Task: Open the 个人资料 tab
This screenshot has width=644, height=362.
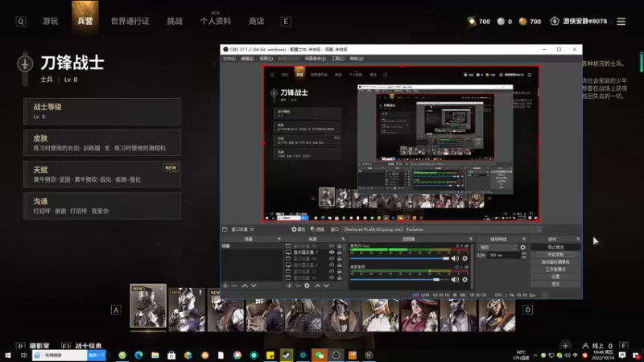Action: (x=216, y=22)
